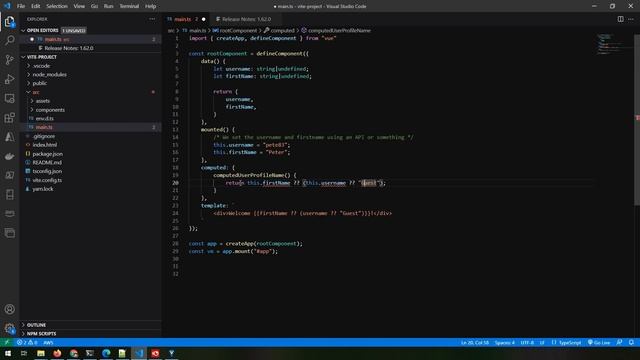Open Windows Start menu
The height and width of the screenshot is (360, 640).
coord(7,353)
